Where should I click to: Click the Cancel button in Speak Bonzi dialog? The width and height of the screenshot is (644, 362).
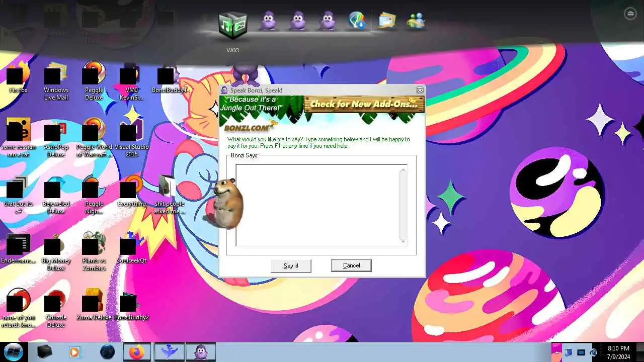[x=351, y=265]
